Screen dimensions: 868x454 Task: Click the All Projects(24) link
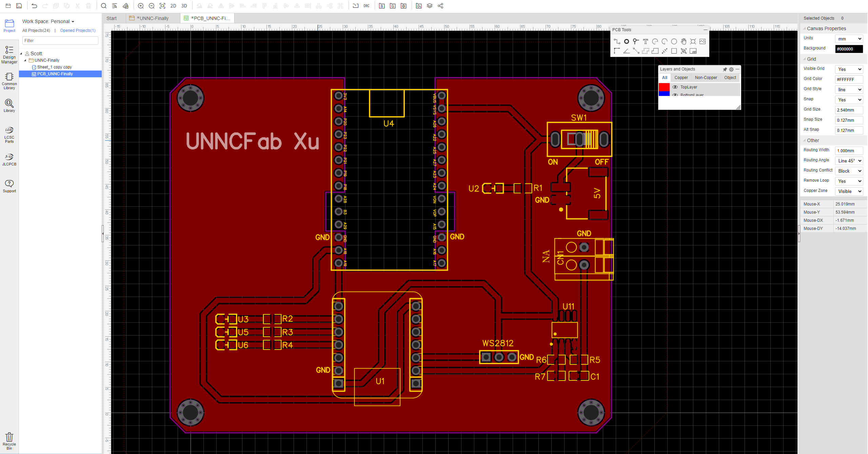(36, 31)
